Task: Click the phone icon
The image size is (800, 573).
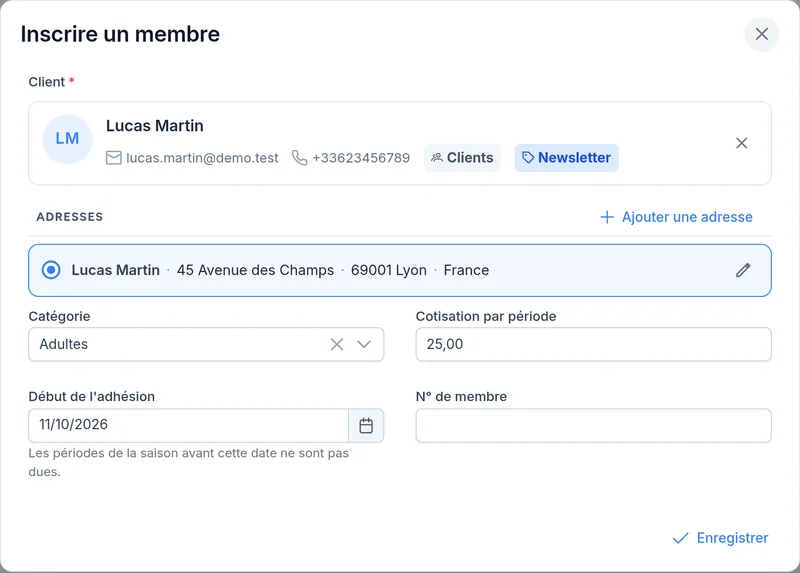Action: (x=299, y=158)
